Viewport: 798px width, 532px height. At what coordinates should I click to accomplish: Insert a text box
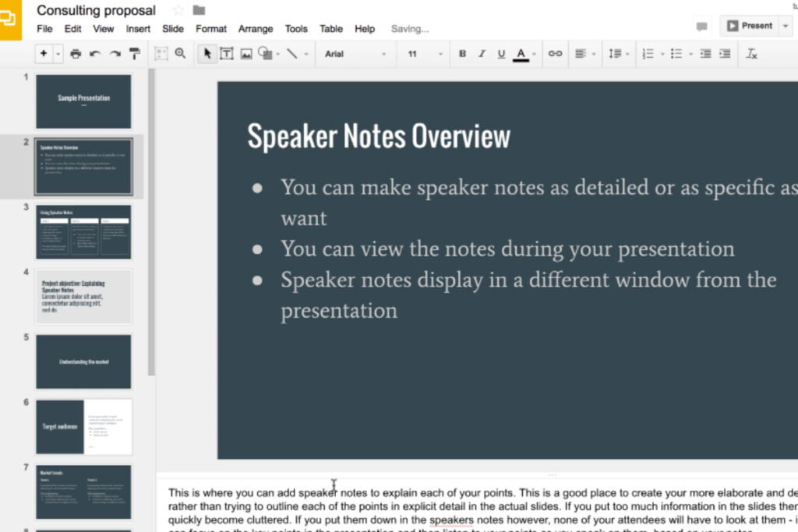click(227, 54)
